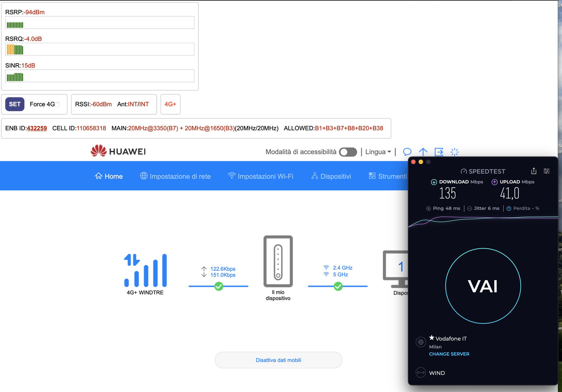The image size is (562, 392).
Task: Click the connected devices monitor icon
Action: click(395, 269)
